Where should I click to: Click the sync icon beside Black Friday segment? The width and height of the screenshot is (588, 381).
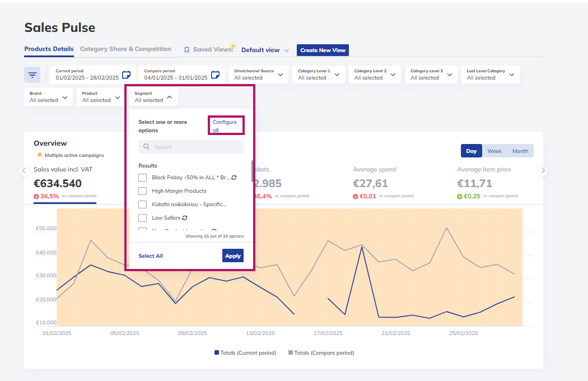[234, 178]
